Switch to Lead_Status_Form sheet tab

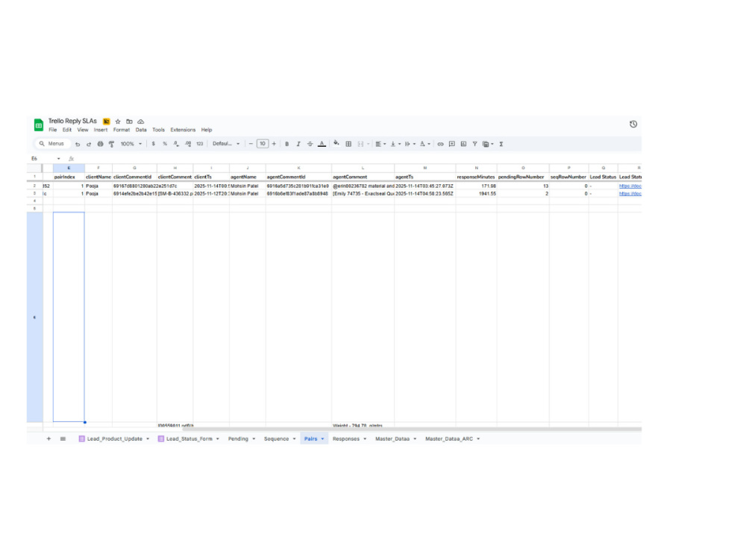tap(189, 438)
